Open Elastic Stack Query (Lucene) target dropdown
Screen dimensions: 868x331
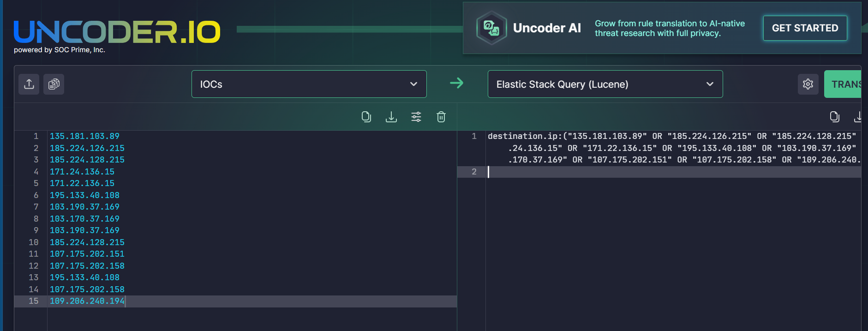coord(605,84)
